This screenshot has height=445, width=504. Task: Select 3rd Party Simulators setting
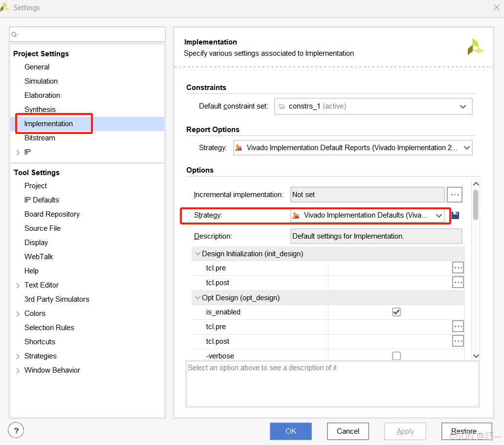coord(57,299)
